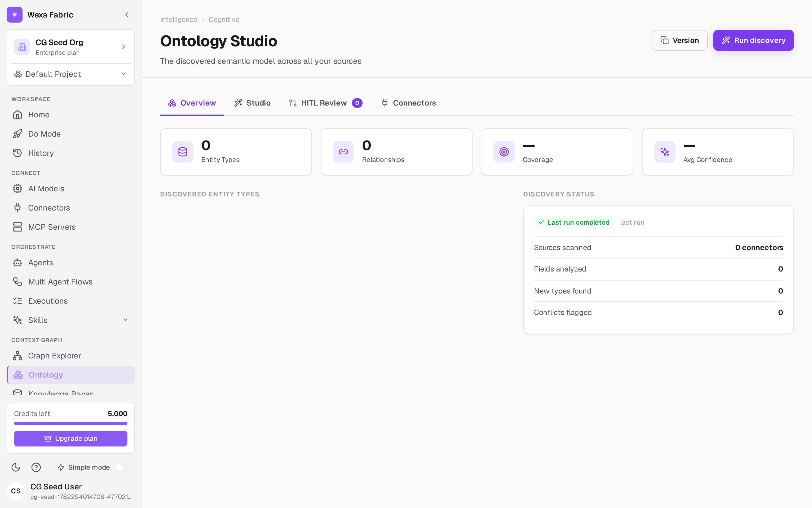
Task: Click the MCP Servers icon
Action: pyautogui.click(x=17, y=227)
